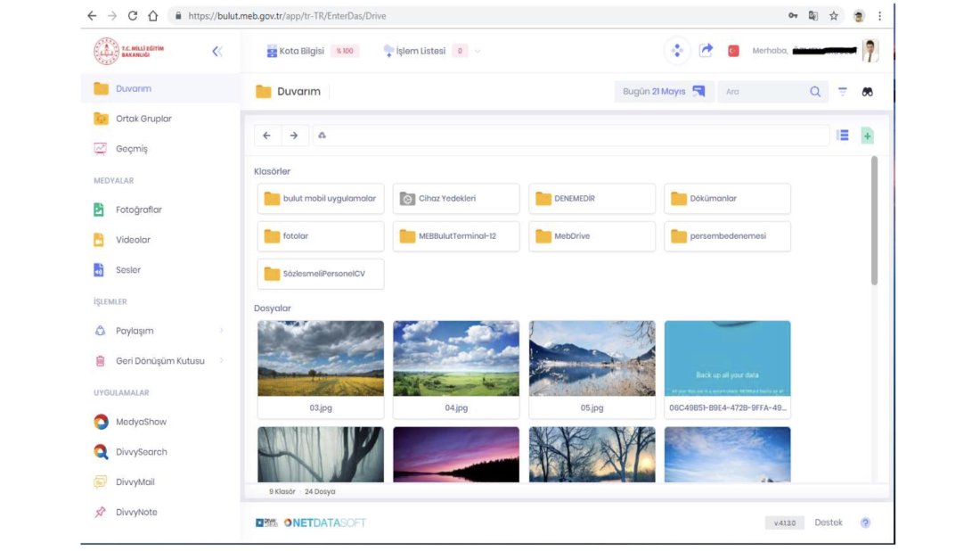
Task: Open the help question mark icon
Action: coord(865,522)
